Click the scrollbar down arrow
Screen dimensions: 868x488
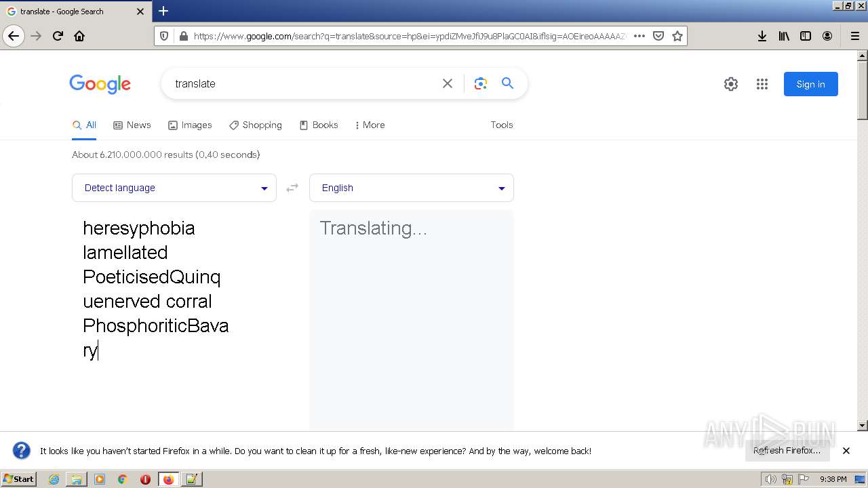coord(862,426)
